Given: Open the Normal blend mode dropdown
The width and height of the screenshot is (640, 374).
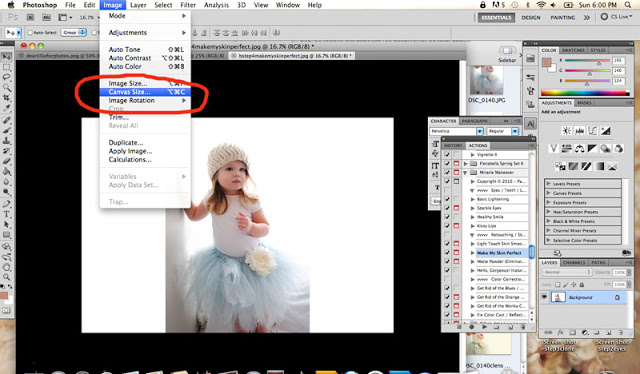Looking at the screenshot, I should (567, 272).
